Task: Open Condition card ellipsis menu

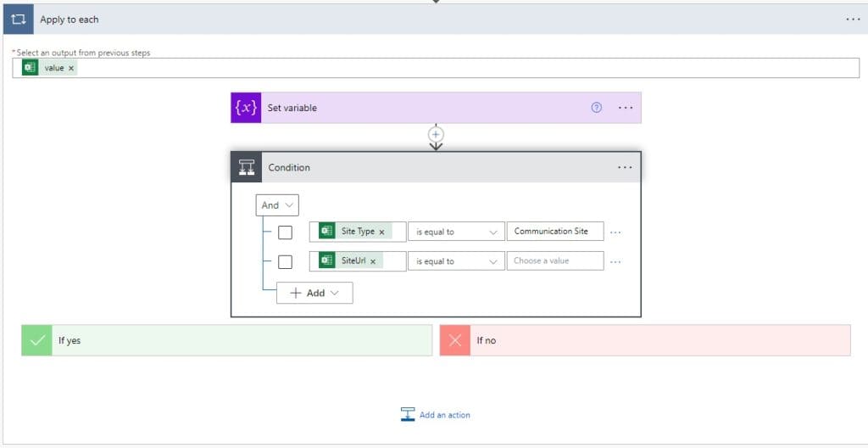Action: (x=625, y=167)
